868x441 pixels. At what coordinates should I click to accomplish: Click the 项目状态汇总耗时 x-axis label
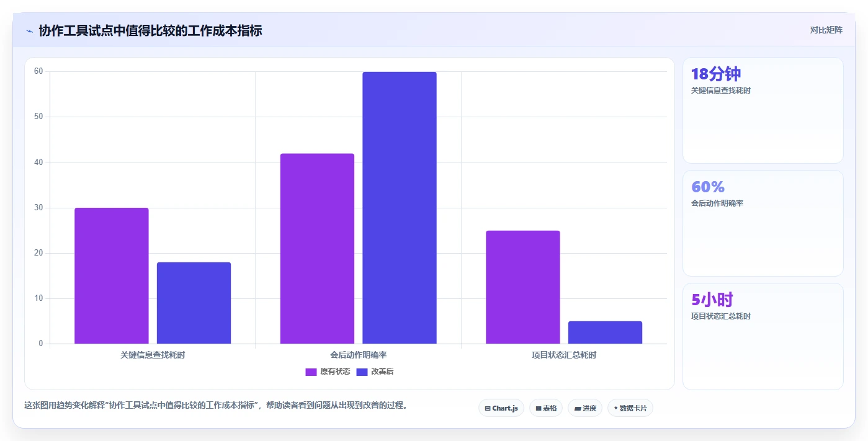[564, 355]
